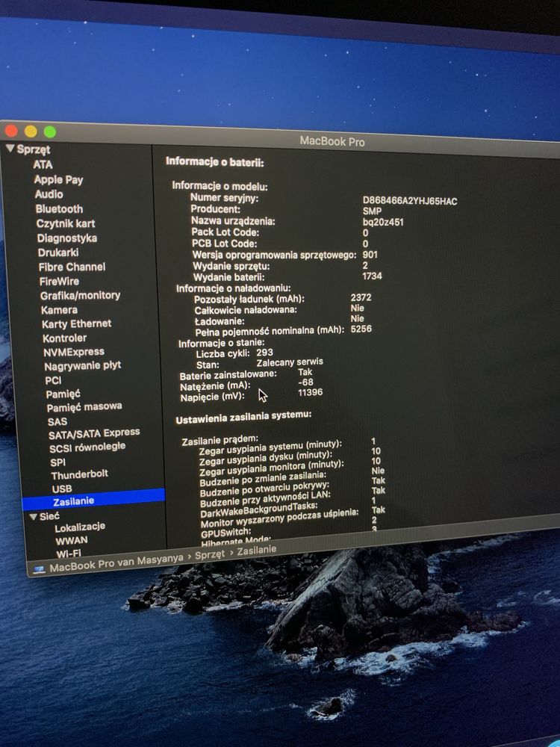Select Diagnostyka in the sidebar
The image size is (560, 747).
[67, 238]
